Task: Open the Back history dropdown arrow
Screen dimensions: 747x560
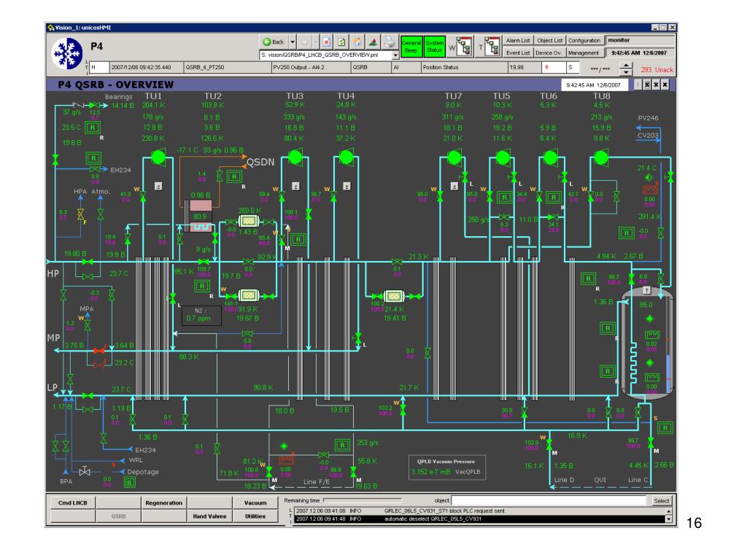Action: point(293,42)
